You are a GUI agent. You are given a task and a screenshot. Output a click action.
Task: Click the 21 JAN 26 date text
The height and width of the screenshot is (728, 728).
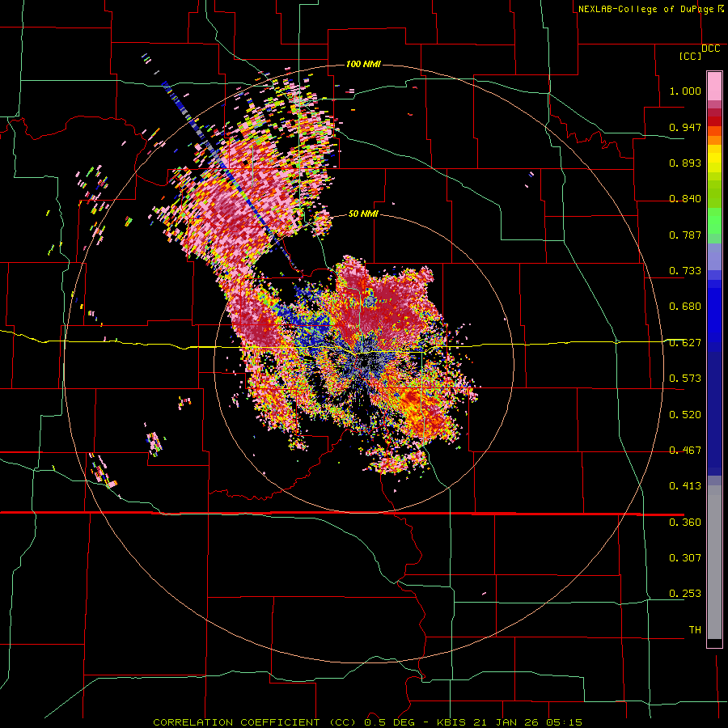[507, 722]
